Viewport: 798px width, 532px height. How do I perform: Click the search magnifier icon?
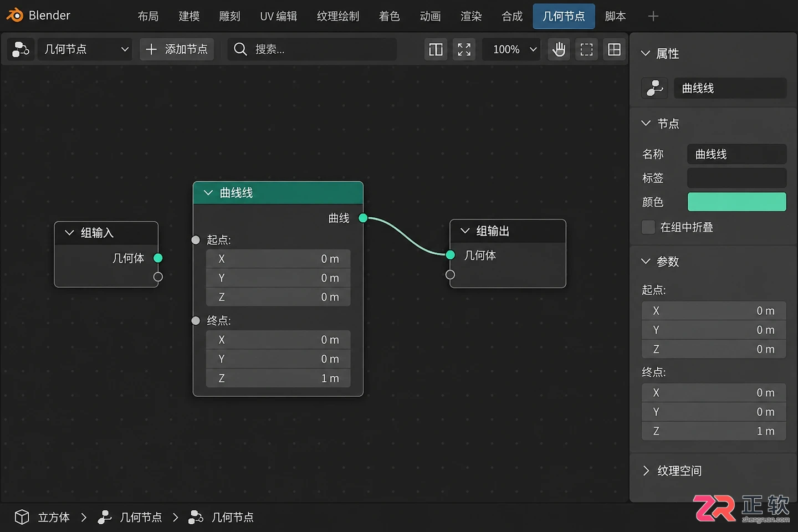point(240,49)
